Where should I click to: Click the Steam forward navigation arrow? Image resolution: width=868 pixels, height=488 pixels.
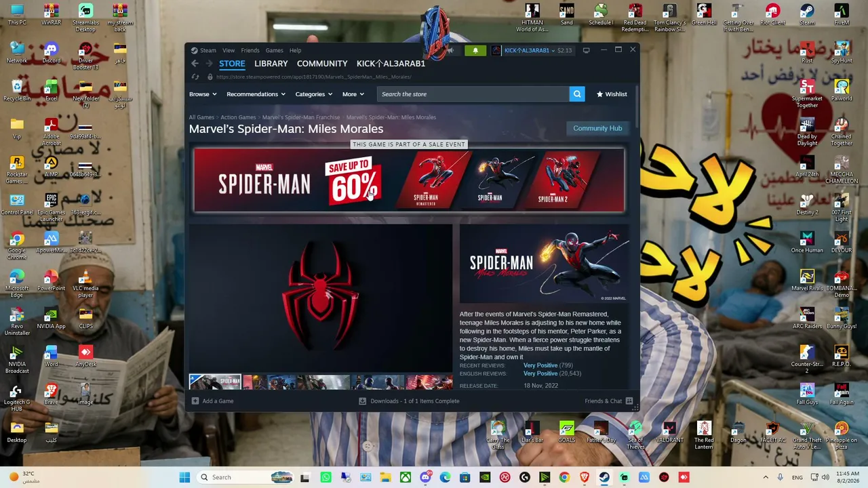[209, 64]
